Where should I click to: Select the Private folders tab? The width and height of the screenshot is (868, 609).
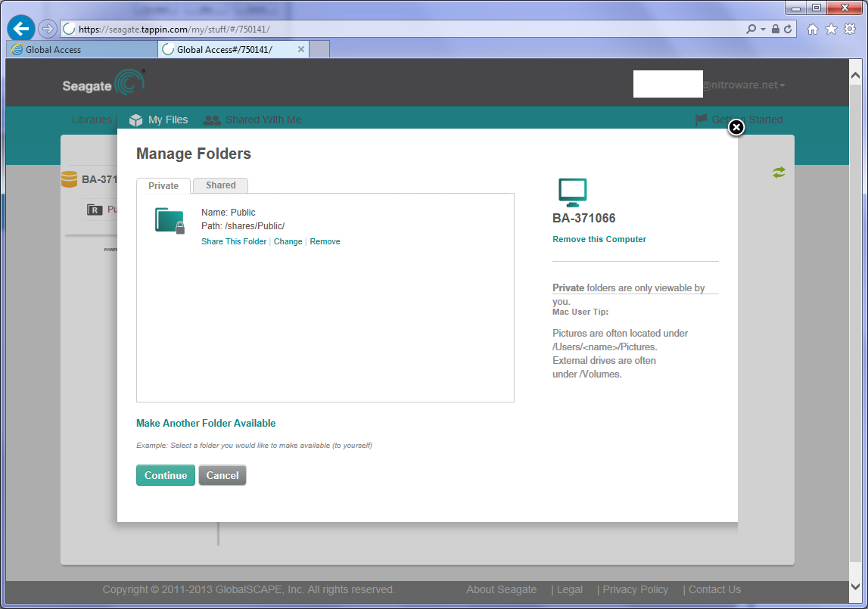click(163, 185)
